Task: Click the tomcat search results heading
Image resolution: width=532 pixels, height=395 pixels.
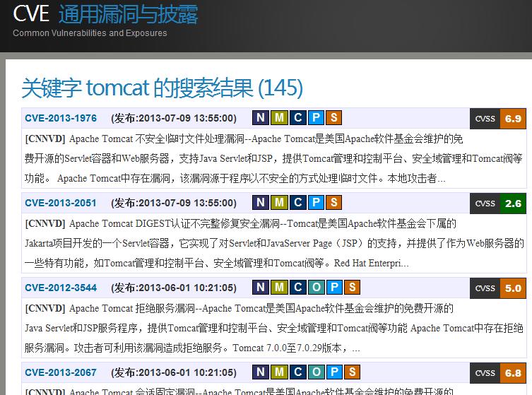Action: [162, 88]
